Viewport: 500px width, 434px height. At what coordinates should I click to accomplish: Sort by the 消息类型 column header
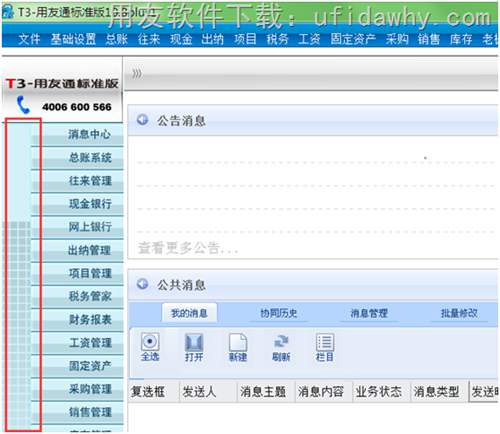click(x=440, y=392)
